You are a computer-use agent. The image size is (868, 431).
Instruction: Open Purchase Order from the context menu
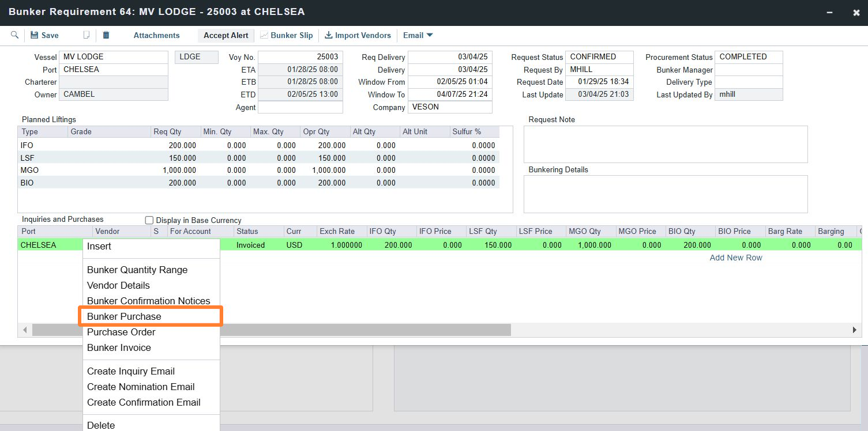click(x=121, y=332)
